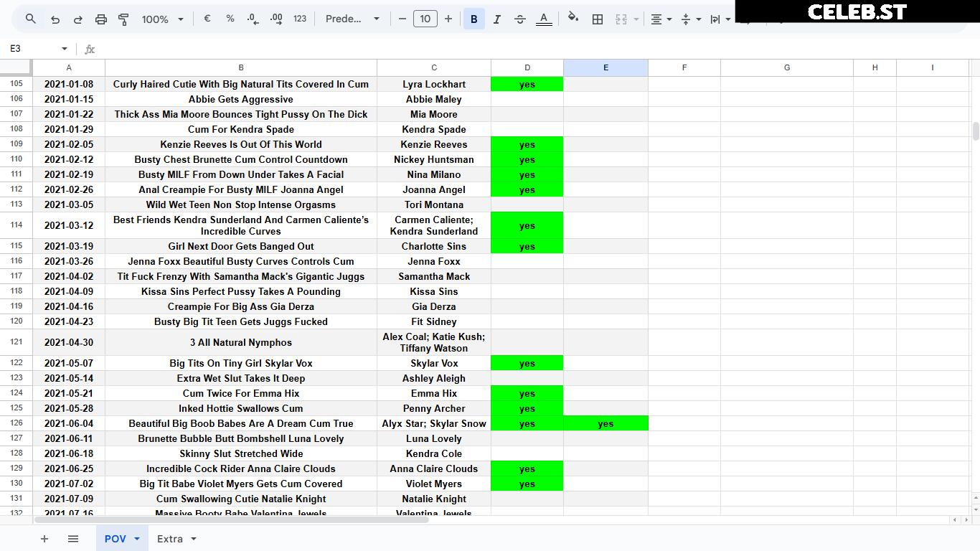Select column C header
Screen dimensions: 980x551
[434, 67]
